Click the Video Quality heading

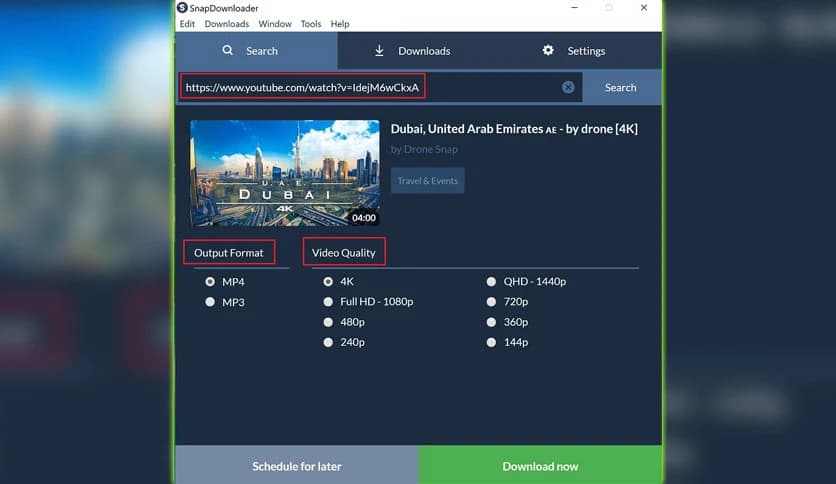click(344, 253)
